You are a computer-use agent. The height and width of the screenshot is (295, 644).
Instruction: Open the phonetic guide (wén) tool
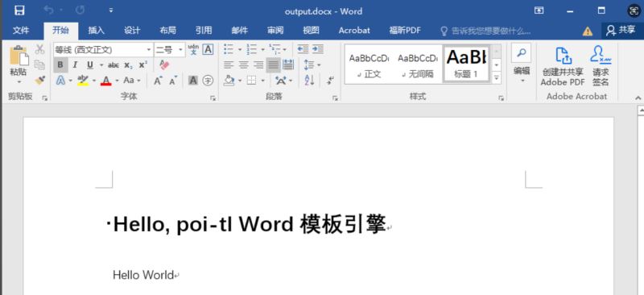coord(193,49)
